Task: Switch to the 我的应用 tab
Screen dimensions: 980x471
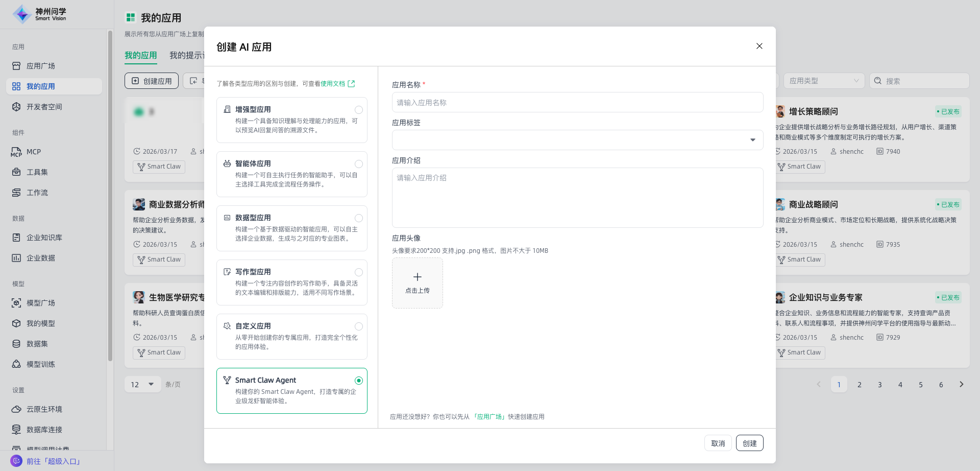Action: 141,55
